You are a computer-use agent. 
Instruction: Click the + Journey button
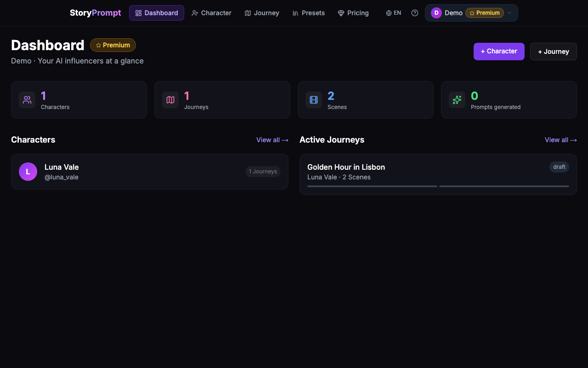[554, 52]
